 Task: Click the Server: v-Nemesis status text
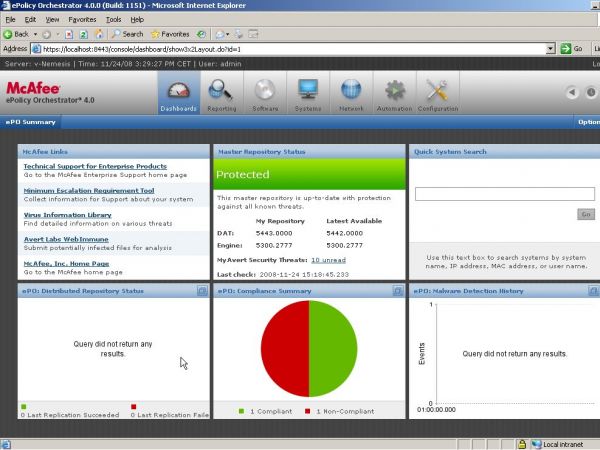[x=38, y=64]
